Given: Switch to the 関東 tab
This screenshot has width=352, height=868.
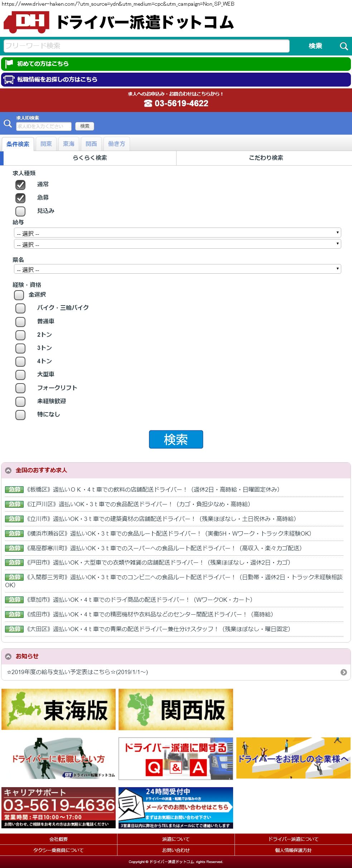Looking at the screenshot, I should point(46,144).
